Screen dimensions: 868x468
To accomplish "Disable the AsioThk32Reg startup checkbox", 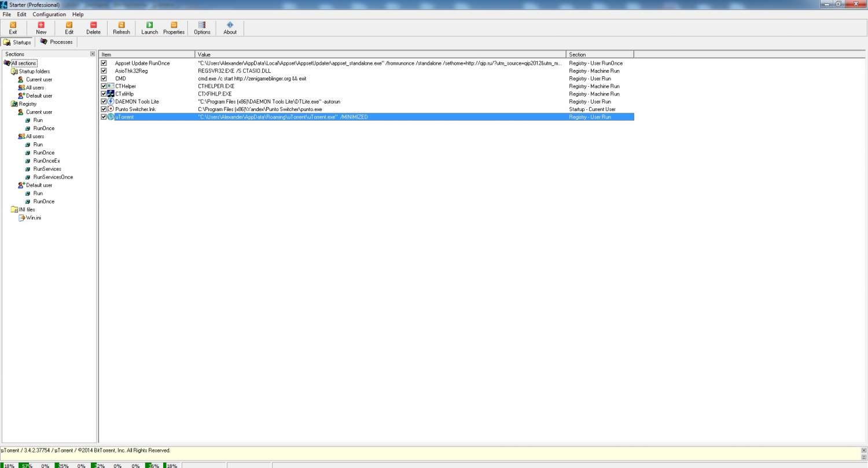I will coord(104,71).
